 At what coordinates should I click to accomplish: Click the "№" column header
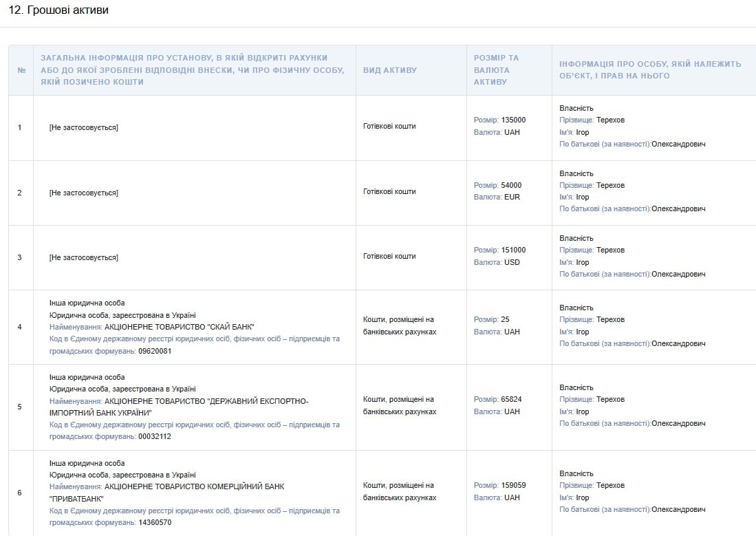(21, 70)
